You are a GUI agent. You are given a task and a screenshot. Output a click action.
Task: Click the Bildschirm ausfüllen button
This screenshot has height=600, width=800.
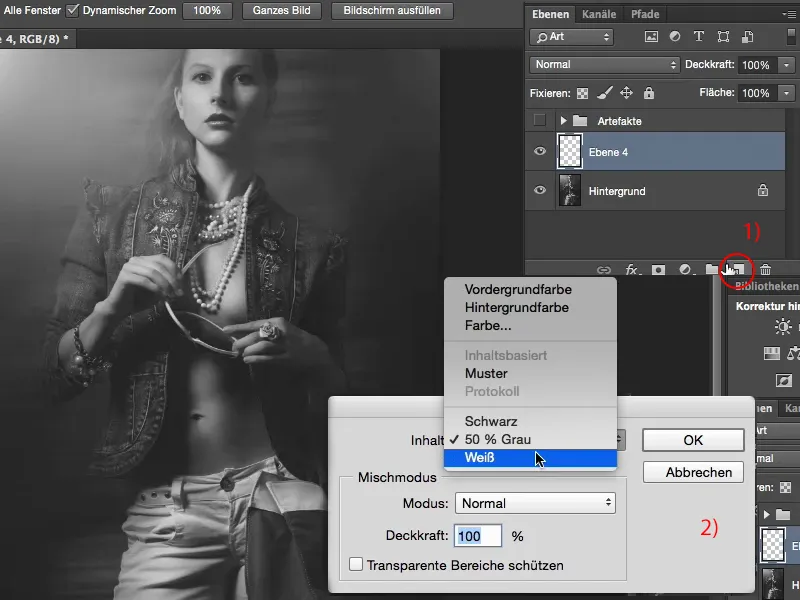392,10
